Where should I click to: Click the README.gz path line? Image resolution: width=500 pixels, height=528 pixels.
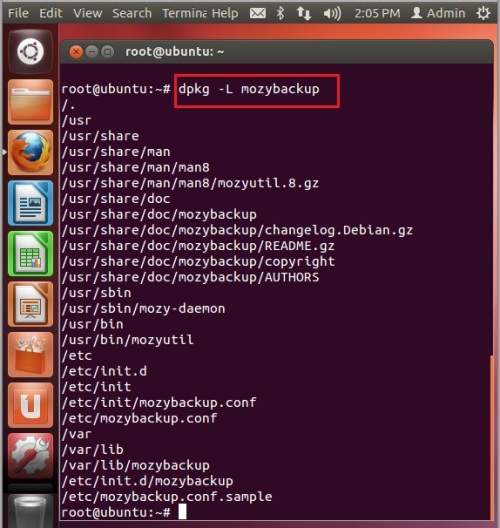coord(198,246)
